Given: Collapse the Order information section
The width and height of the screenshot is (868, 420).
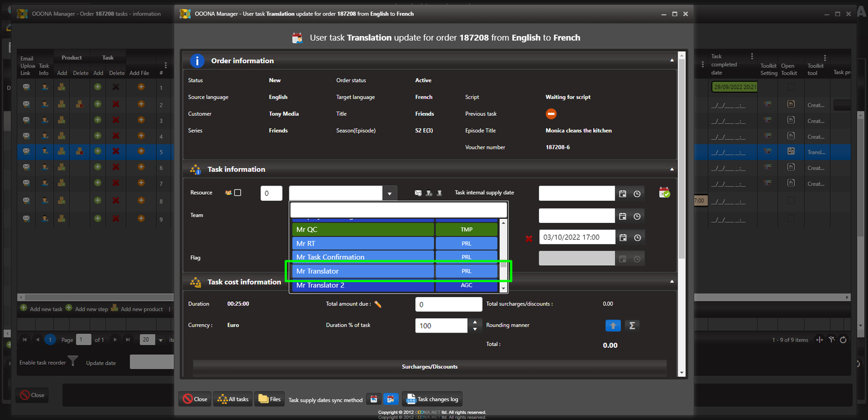Looking at the screenshot, I should 671,60.
